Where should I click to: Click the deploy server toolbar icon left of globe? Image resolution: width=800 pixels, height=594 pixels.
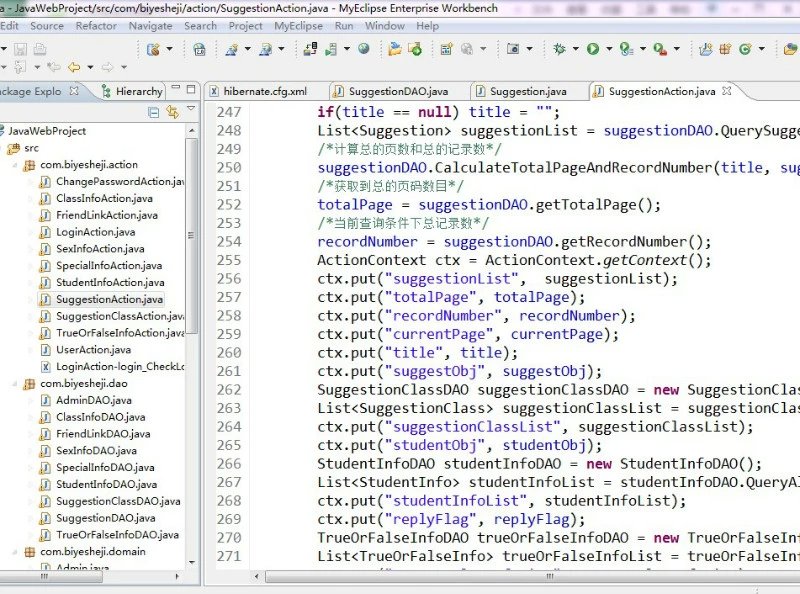(331, 49)
